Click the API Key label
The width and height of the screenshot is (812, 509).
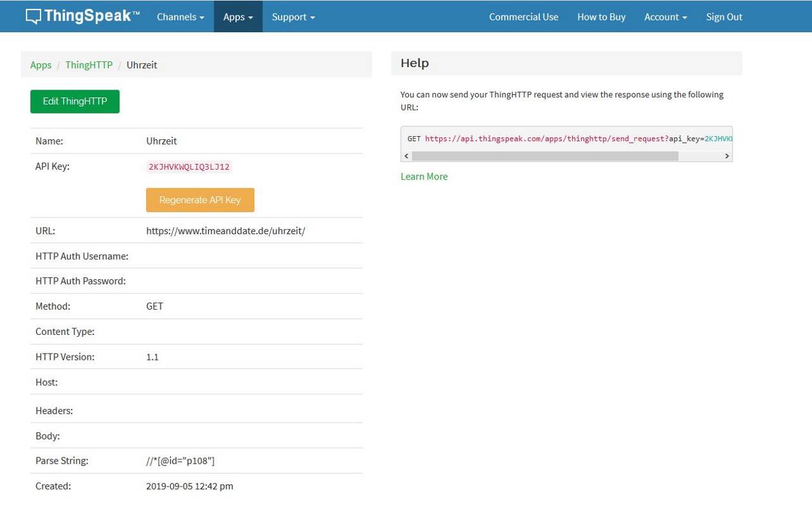(x=52, y=166)
